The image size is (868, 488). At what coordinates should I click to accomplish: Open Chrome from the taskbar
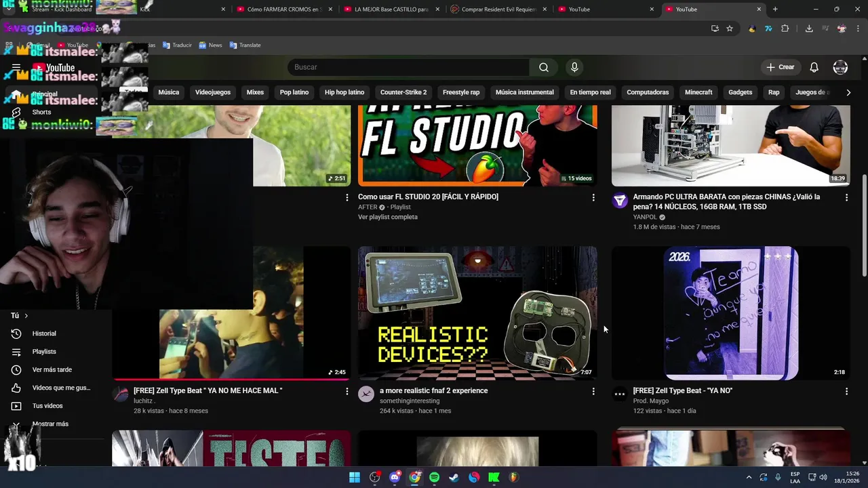414,477
